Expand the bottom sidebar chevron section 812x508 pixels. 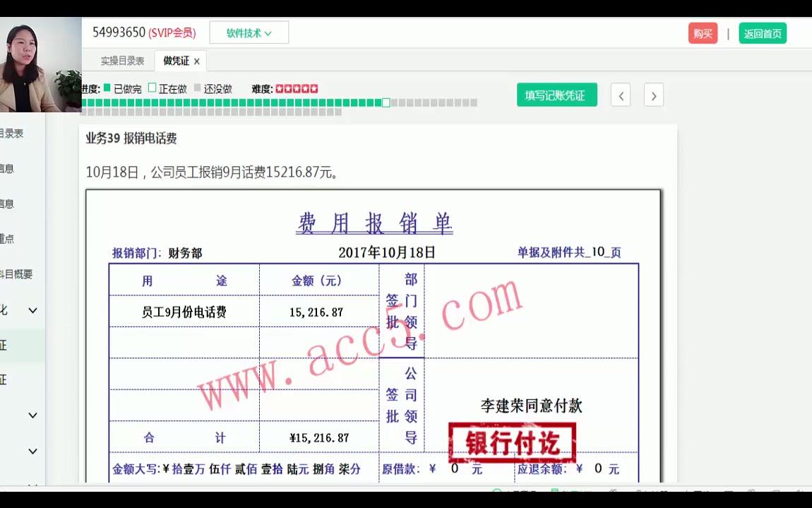coord(32,451)
